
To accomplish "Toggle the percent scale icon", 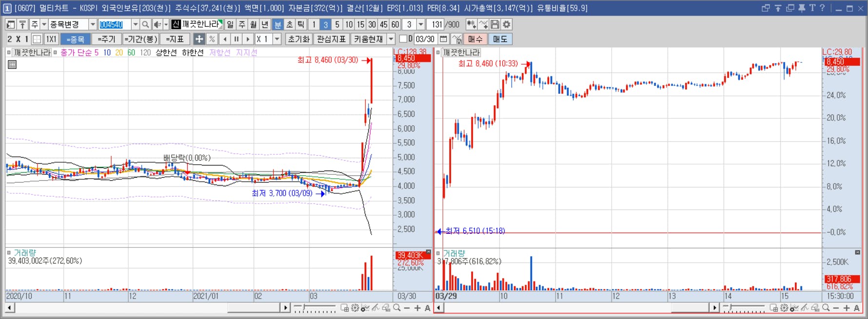I will click(212, 39).
